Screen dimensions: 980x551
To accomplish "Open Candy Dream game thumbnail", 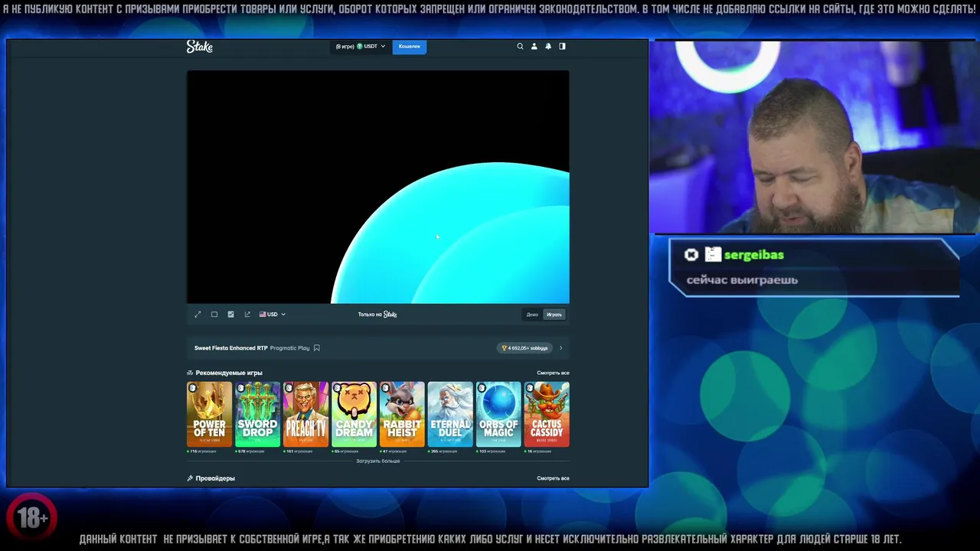I will pos(354,414).
